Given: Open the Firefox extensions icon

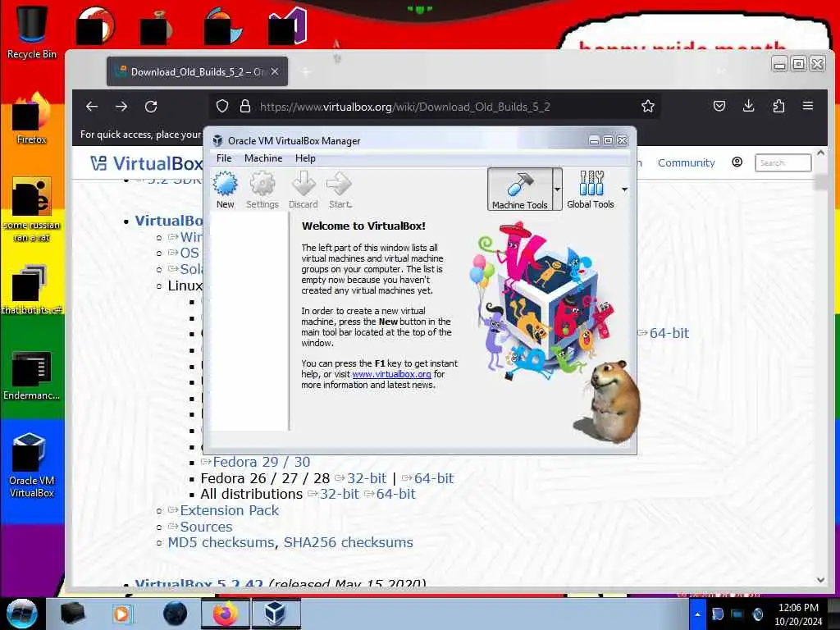Looking at the screenshot, I should pyautogui.click(x=778, y=106).
